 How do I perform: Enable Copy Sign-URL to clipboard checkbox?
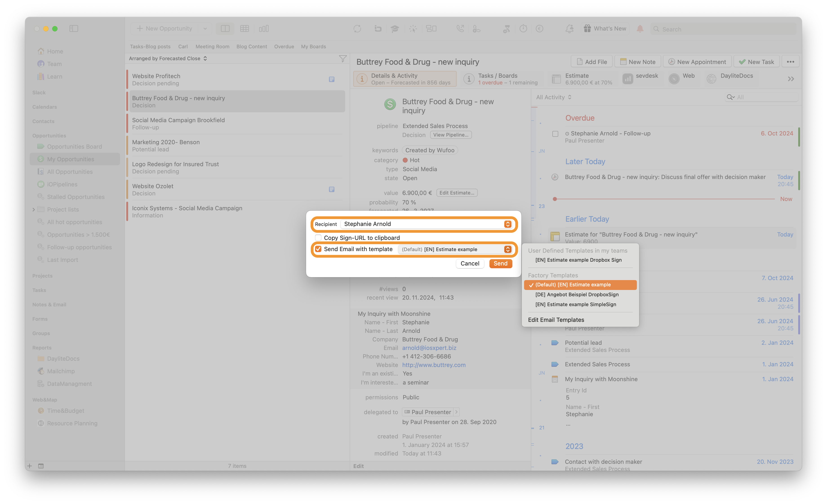318,238
